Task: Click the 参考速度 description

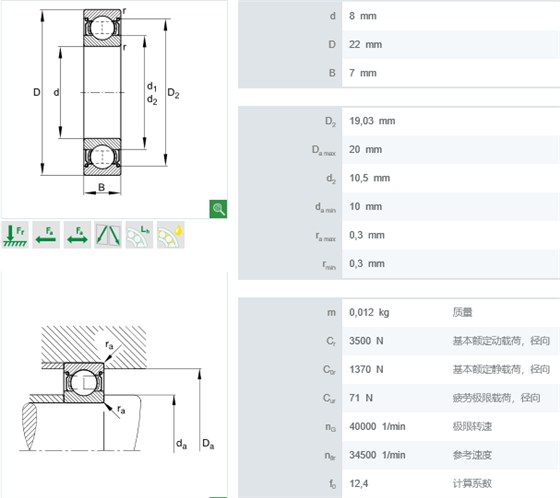Action: click(x=472, y=455)
